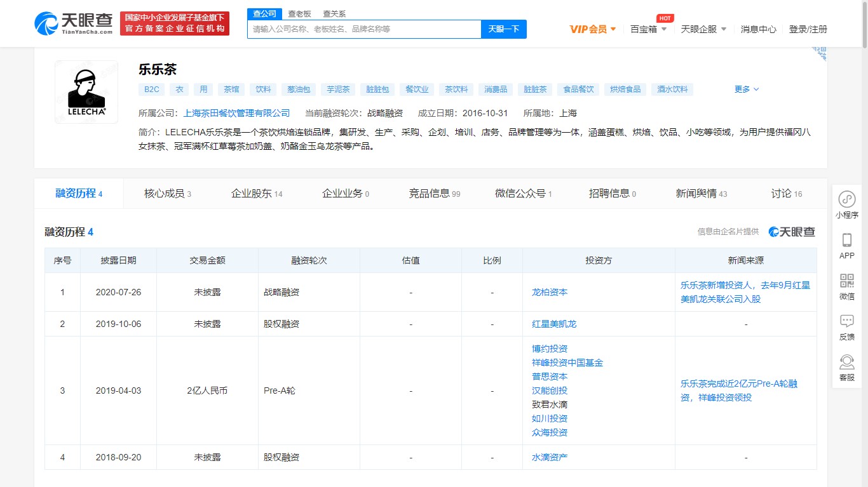Click 登录/注册 to sign in
Image resolution: width=868 pixels, height=487 pixels.
point(808,29)
